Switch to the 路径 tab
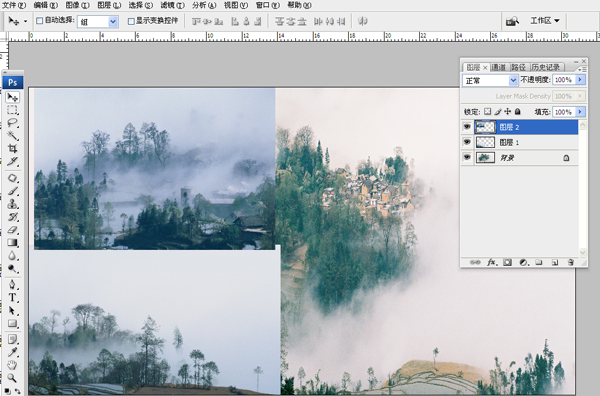This screenshot has width=600, height=396. tap(518, 67)
